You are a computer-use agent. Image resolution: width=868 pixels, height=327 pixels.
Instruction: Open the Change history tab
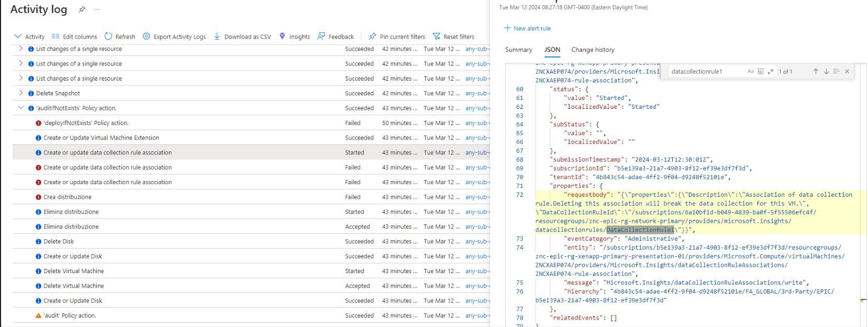(x=593, y=50)
